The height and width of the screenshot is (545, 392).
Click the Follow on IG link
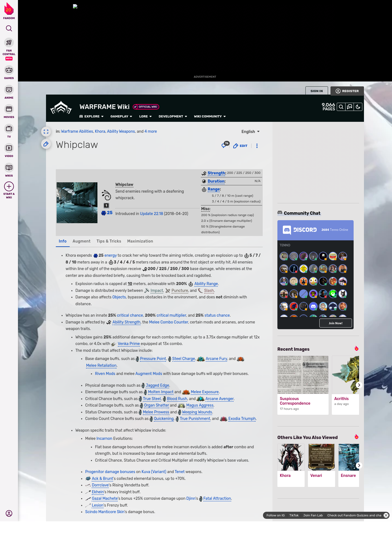pos(275,515)
